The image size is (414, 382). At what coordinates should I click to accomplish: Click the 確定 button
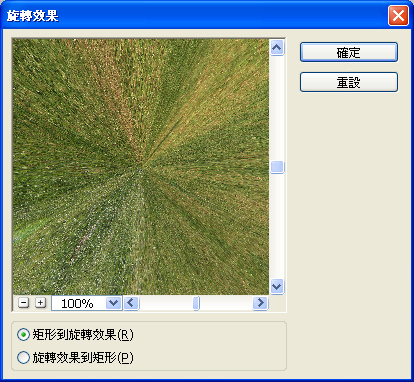[x=349, y=52]
